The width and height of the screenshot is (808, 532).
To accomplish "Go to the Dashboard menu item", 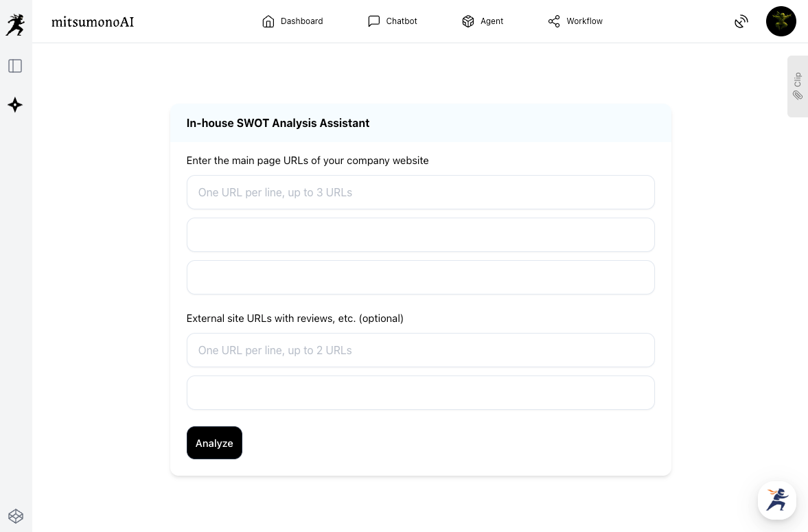I will (292, 21).
